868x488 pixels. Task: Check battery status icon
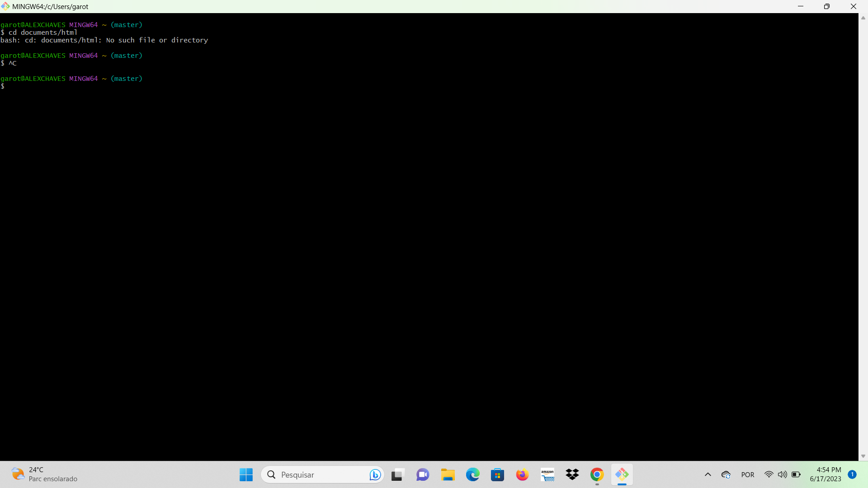pyautogui.click(x=796, y=474)
